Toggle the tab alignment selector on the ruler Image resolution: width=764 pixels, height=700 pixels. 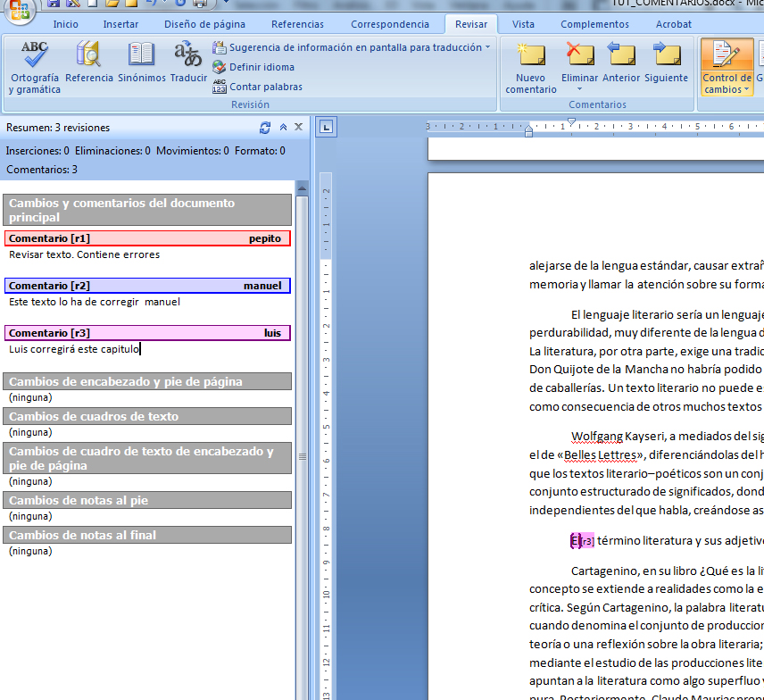(x=326, y=127)
